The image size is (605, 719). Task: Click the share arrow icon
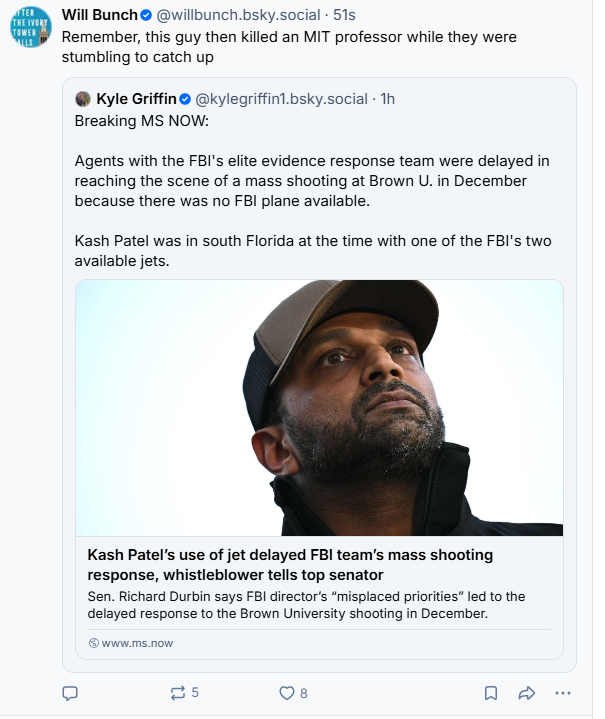click(x=527, y=692)
